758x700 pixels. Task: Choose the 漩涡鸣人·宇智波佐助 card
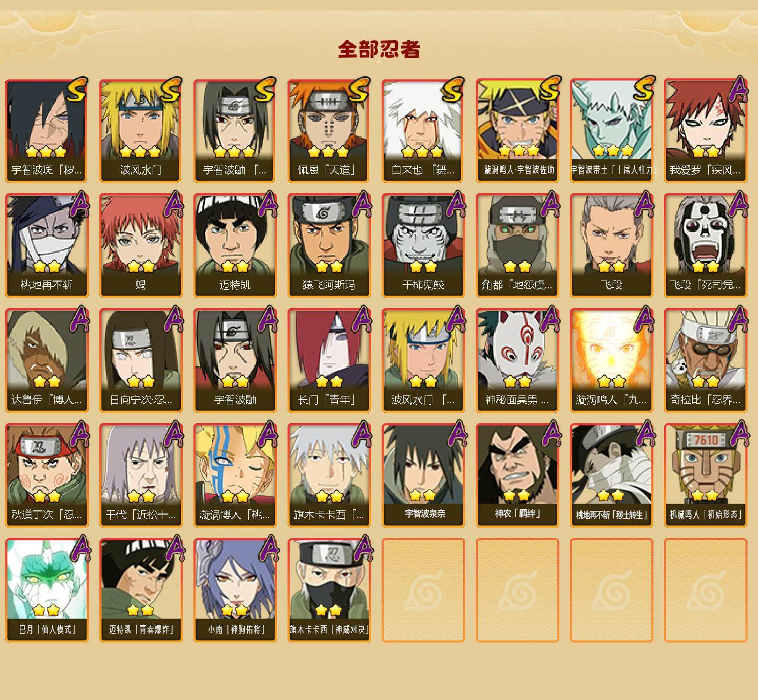click(517, 131)
